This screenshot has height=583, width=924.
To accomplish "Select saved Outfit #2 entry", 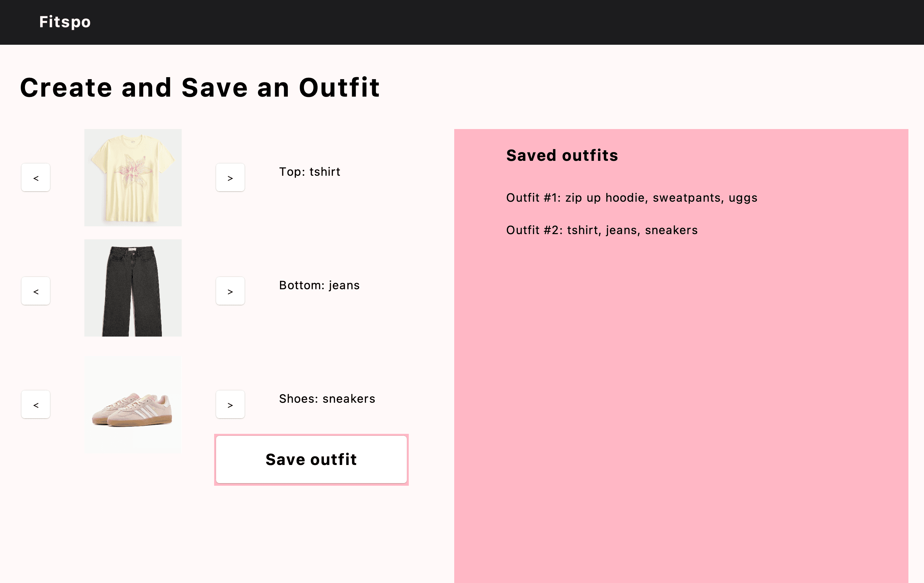I will click(601, 230).
